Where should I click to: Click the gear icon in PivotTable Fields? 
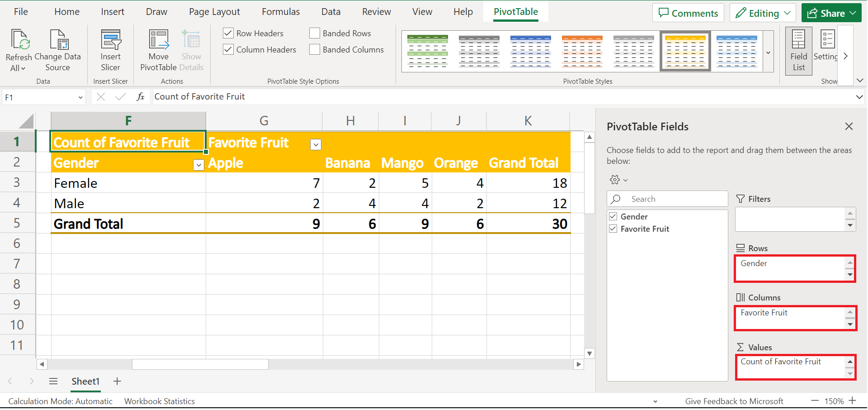(x=616, y=180)
